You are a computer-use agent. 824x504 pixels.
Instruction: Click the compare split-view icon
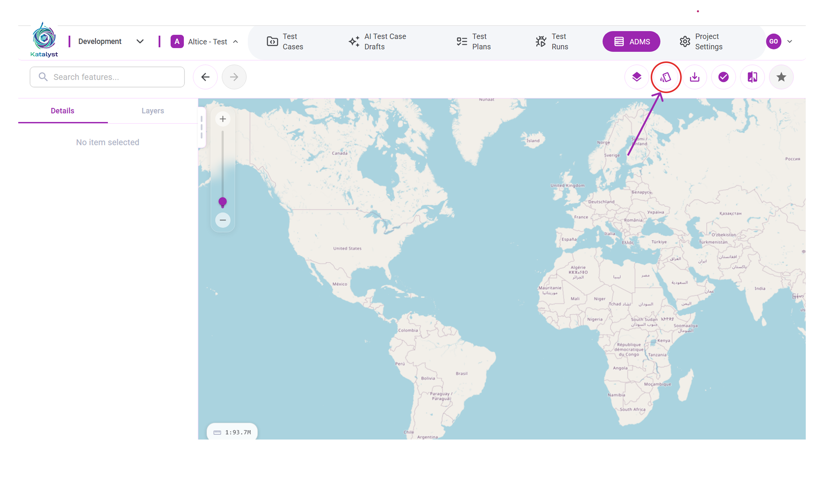pyautogui.click(x=752, y=77)
